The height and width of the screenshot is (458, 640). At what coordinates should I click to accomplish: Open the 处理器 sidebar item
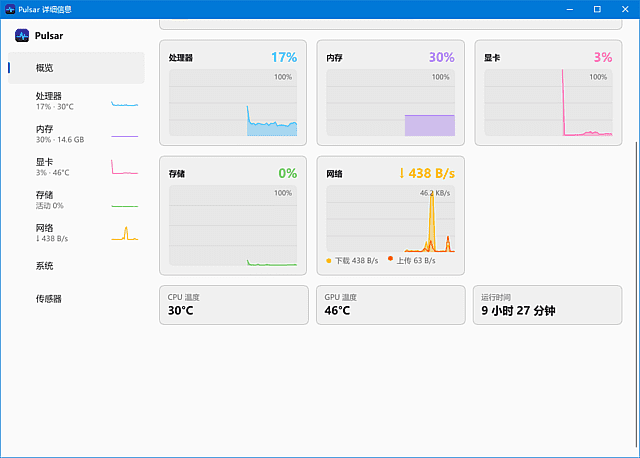point(76,101)
